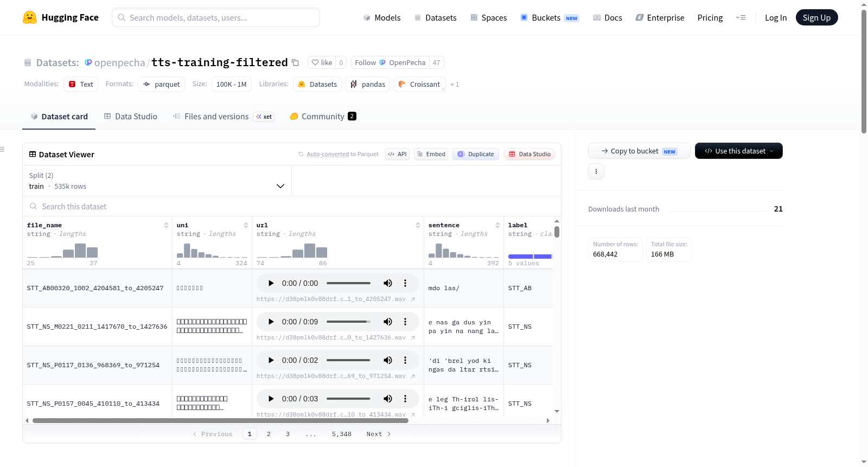This screenshot has height=467, width=868.
Task: Switch to Community tab
Action: [x=323, y=117]
